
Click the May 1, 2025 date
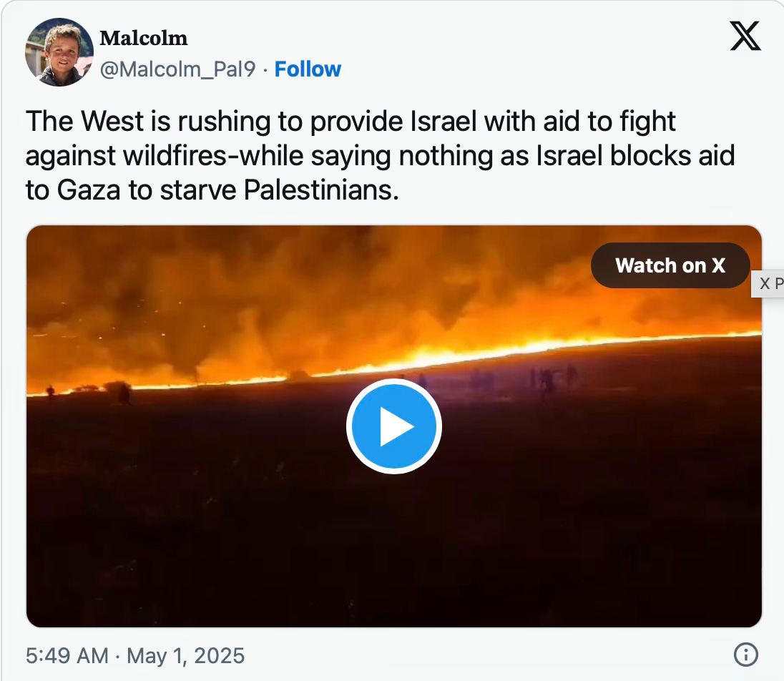(x=185, y=655)
